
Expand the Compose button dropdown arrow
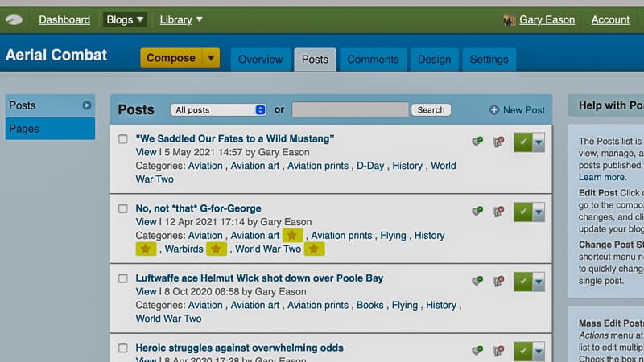pos(210,58)
